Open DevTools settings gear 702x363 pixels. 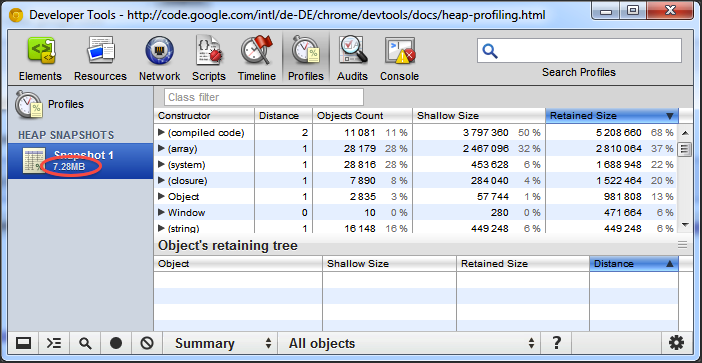676,343
